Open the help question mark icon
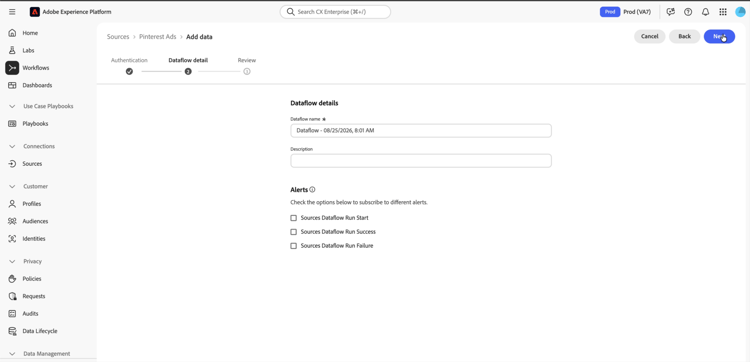 (688, 12)
